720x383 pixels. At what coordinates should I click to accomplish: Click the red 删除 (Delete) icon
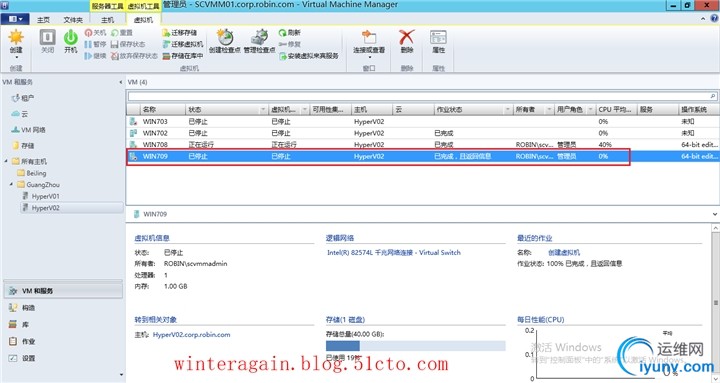406,38
